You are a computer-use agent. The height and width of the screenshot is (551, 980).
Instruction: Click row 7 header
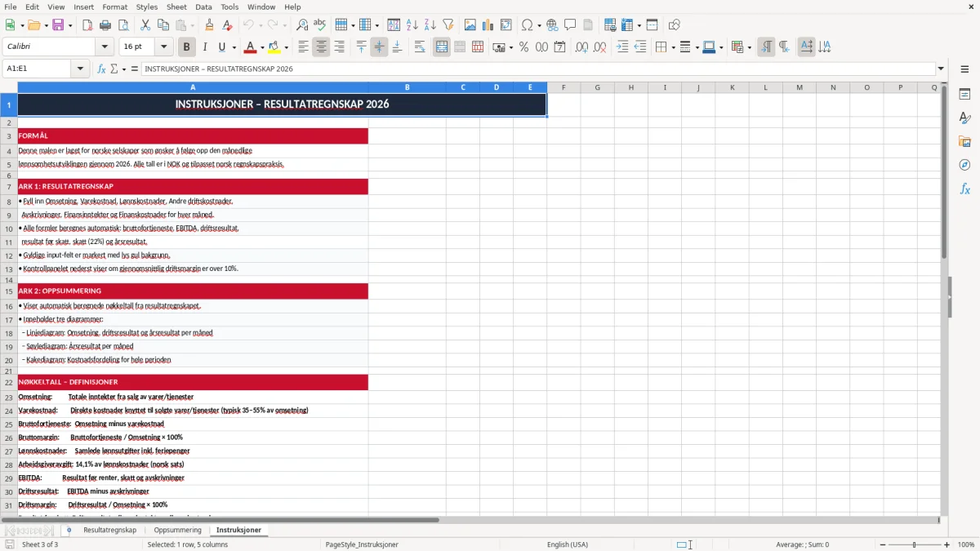tap(9, 186)
